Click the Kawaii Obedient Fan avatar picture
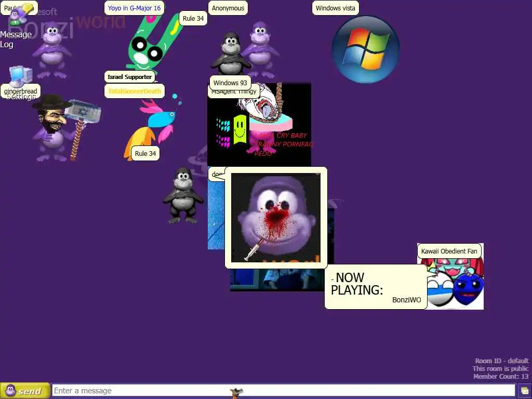This screenshot has width=532, height=399. click(455, 283)
